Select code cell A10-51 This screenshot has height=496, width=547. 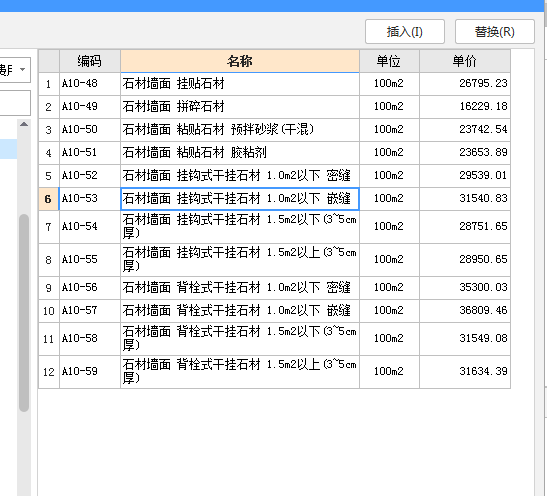coord(90,153)
